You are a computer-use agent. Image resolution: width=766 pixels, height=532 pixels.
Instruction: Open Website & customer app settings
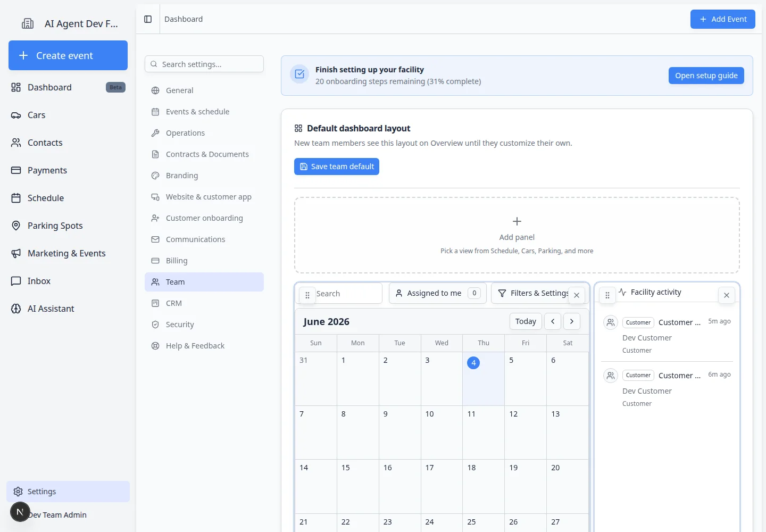coord(204,197)
